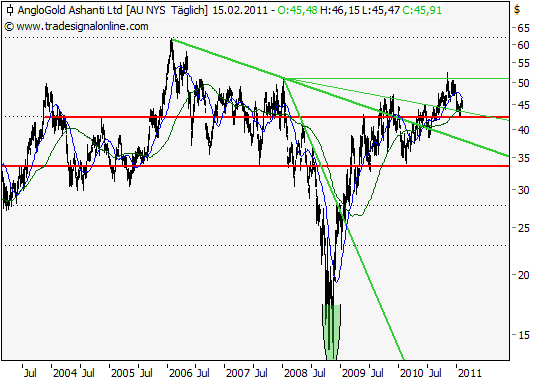The image size is (533, 380).
Task: Select the AngloGold Ashanti Ltd title text
Action: [x=70, y=10]
